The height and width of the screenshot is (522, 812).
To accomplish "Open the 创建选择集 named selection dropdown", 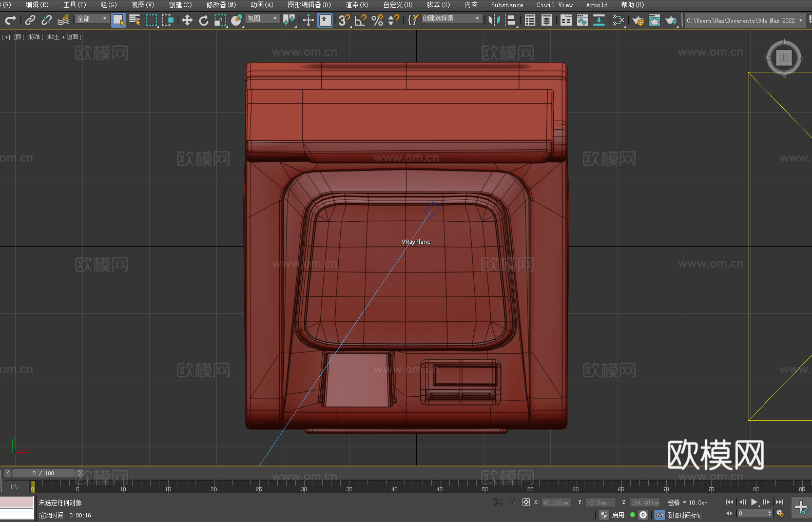I will pos(451,18).
